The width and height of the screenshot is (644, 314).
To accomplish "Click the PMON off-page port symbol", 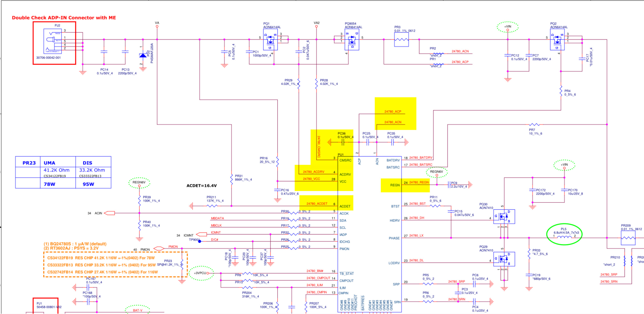I will 159,249.
